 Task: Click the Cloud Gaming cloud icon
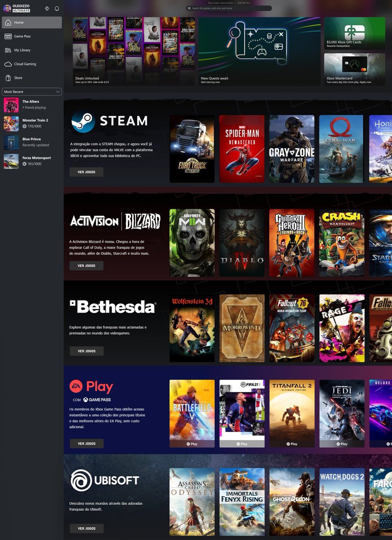pyautogui.click(x=8, y=64)
